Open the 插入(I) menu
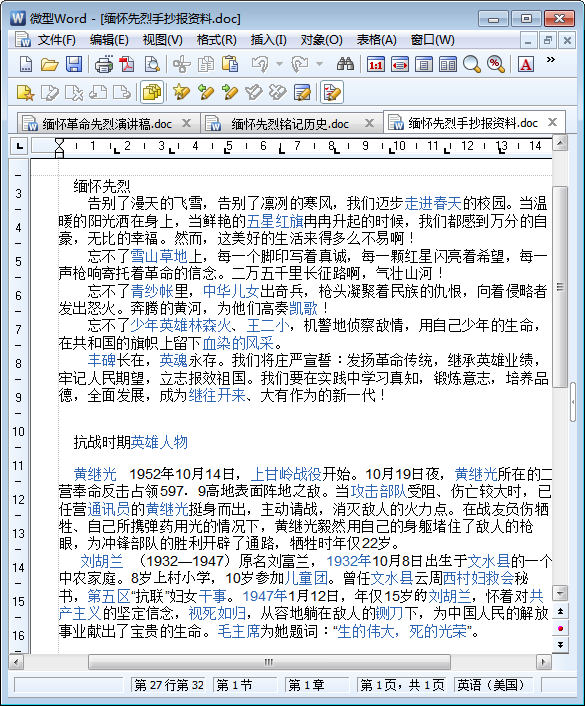The image size is (585, 706). click(x=268, y=40)
